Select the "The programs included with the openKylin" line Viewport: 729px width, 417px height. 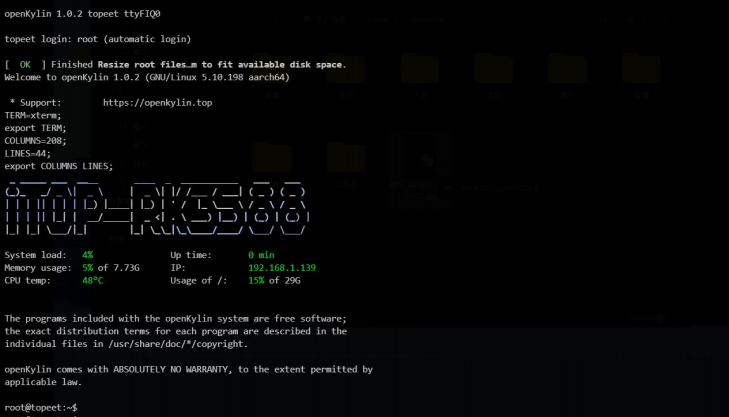pos(176,319)
